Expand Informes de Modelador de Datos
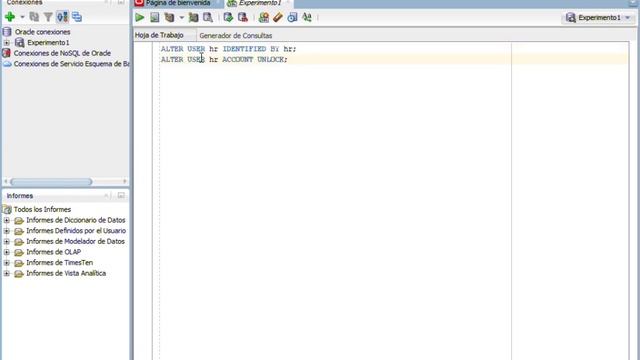 (x=7, y=241)
